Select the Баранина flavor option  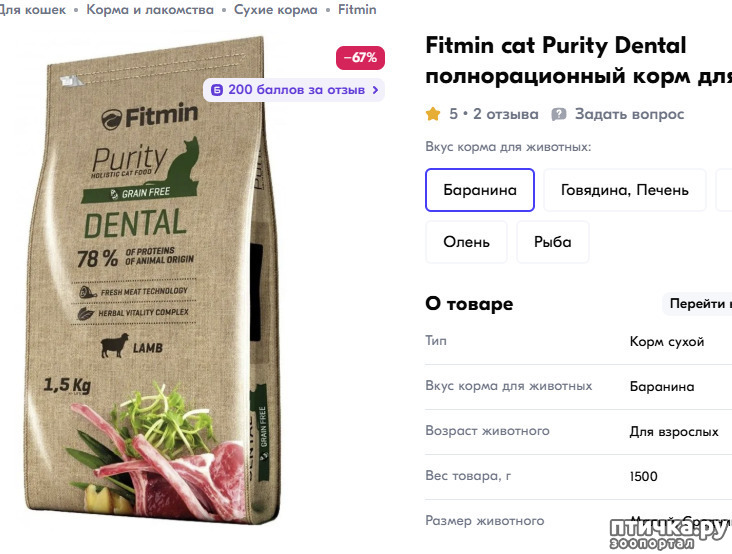point(480,190)
